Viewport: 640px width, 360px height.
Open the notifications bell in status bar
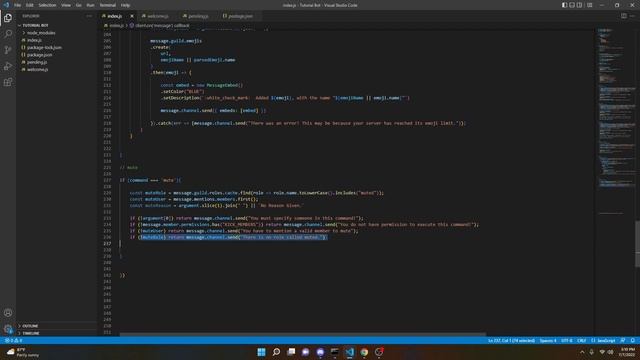pos(633,340)
